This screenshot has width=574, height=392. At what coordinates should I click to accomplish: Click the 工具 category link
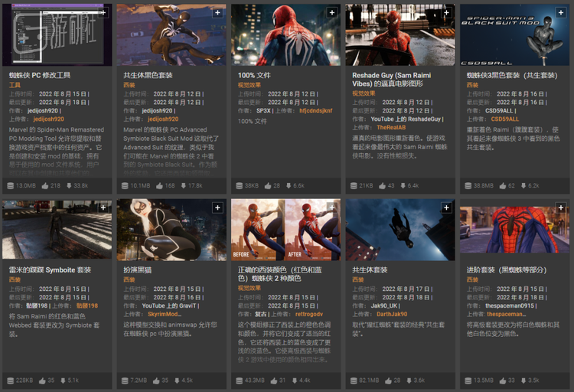[x=15, y=85]
